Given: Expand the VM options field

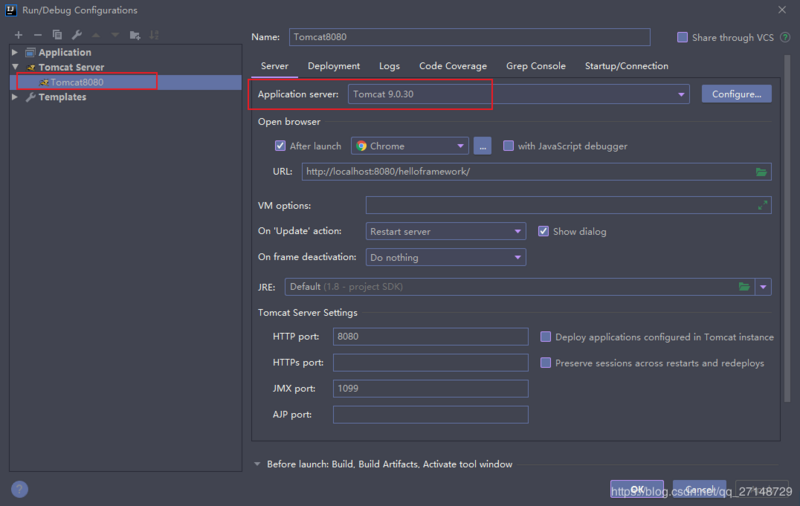Looking at the screenshot, I should 762,206.
